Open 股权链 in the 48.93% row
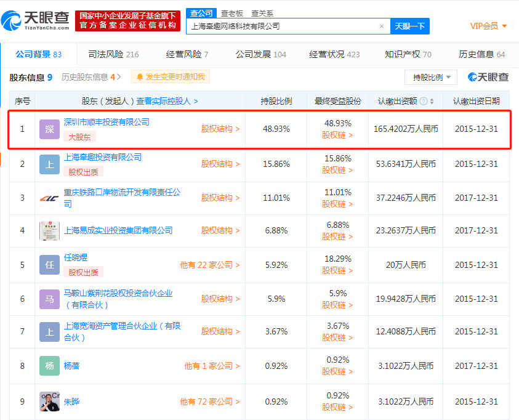 pyautogui.click(x=337, y=135)
